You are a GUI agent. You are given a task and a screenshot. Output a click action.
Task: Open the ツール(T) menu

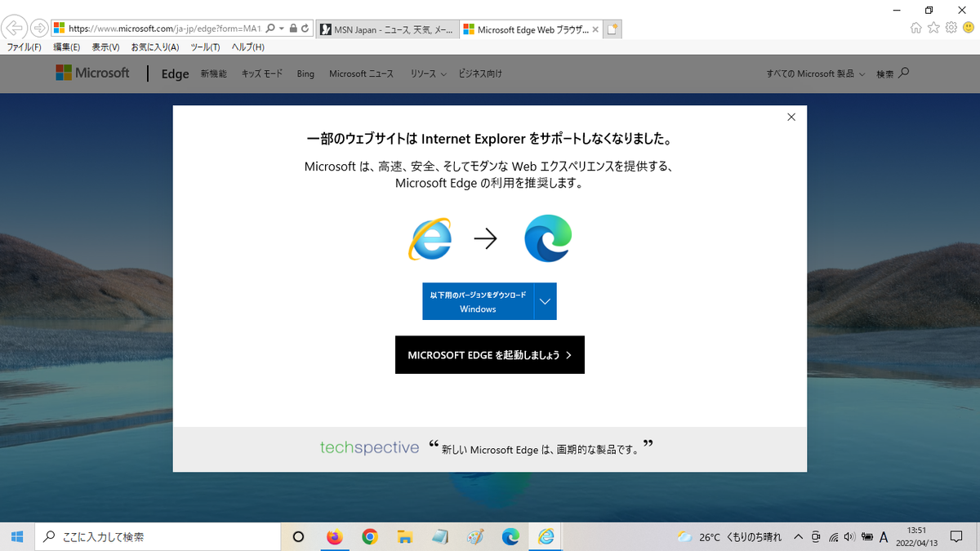205,47
